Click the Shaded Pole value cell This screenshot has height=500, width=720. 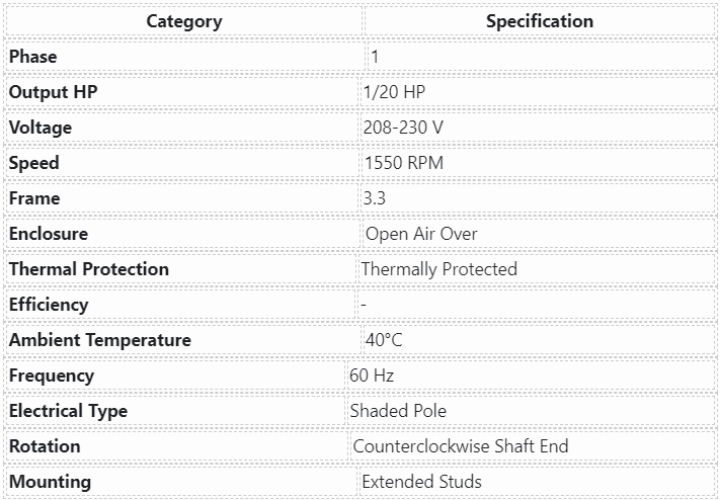tap(398, 411)
